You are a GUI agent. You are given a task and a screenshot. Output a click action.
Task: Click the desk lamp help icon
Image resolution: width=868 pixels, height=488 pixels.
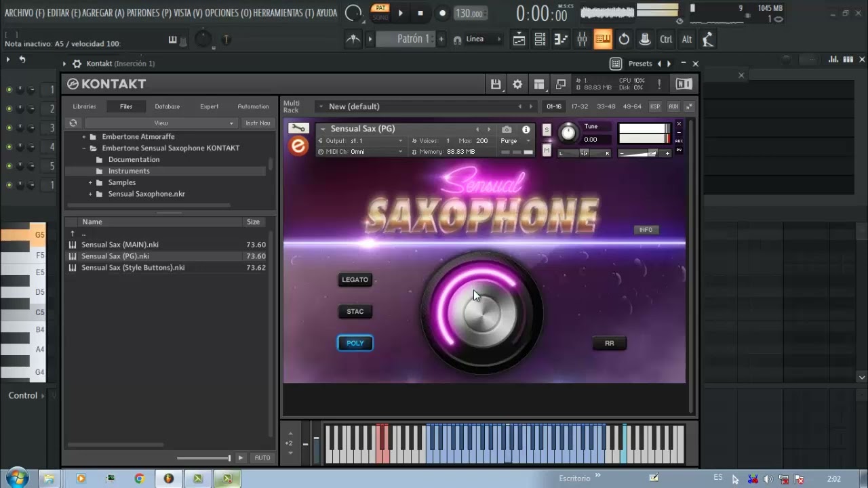pos(707,39)
